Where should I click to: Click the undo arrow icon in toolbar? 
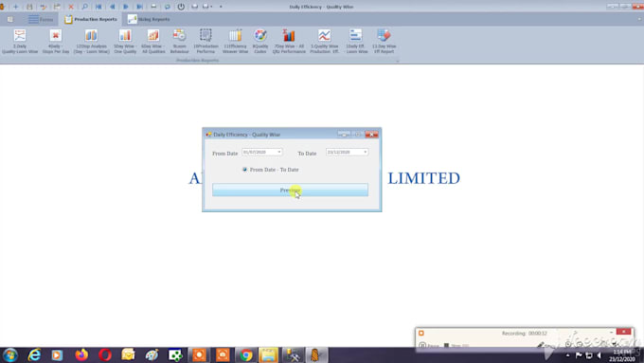pyautogui.click(x=44, y=7)
